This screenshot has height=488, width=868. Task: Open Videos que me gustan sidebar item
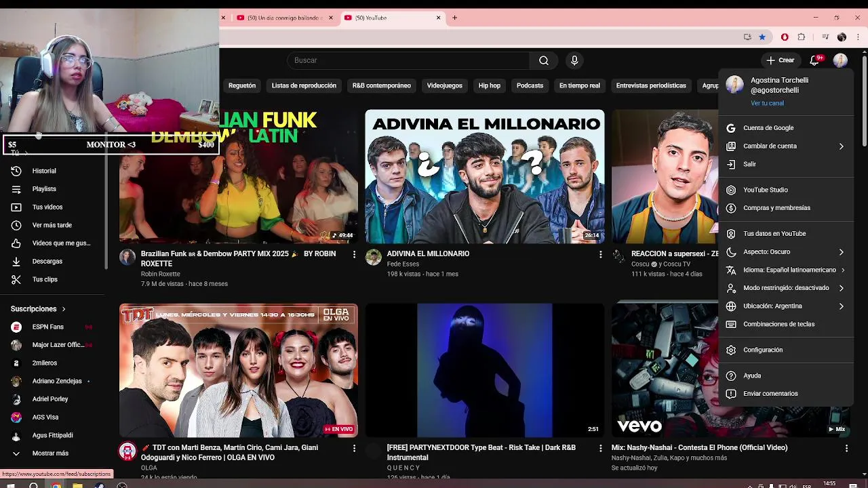click(53, 243)
